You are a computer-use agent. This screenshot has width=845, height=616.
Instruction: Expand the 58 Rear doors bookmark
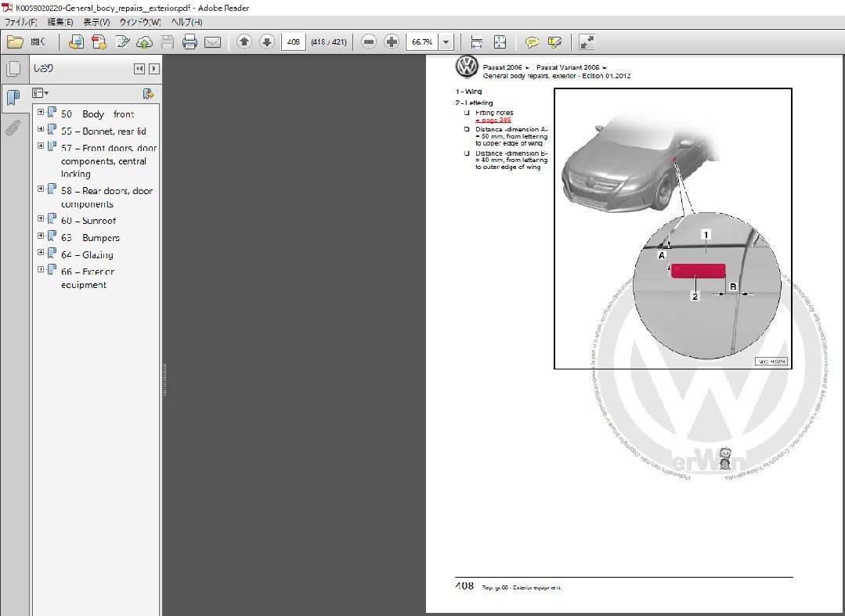pos(41,189)
